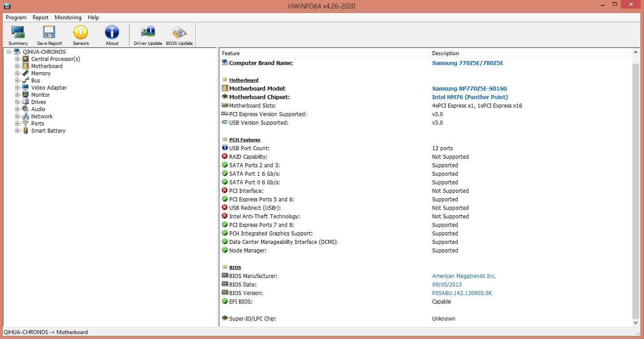Click the EFI BIOS green check icon
Screen dimensions: 644x339
click(x=225, y=301)
